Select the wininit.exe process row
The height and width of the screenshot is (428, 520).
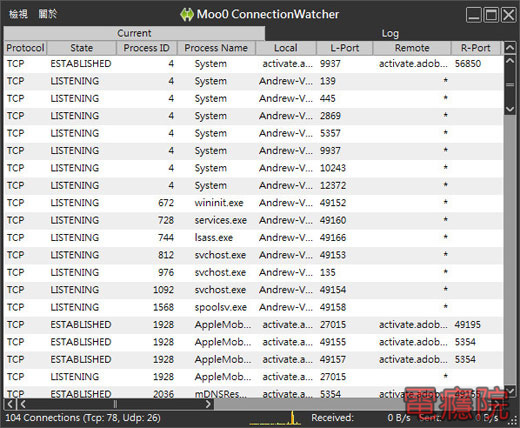254,203
